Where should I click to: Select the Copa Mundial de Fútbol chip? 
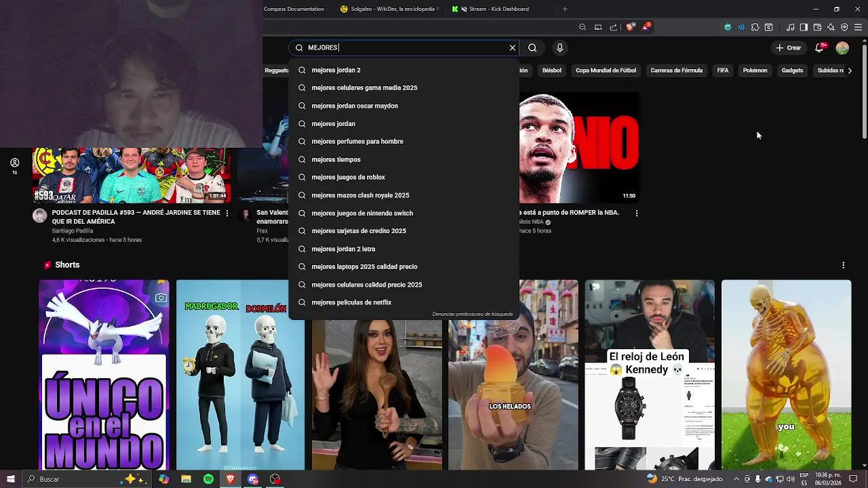(x=606, y=70)
